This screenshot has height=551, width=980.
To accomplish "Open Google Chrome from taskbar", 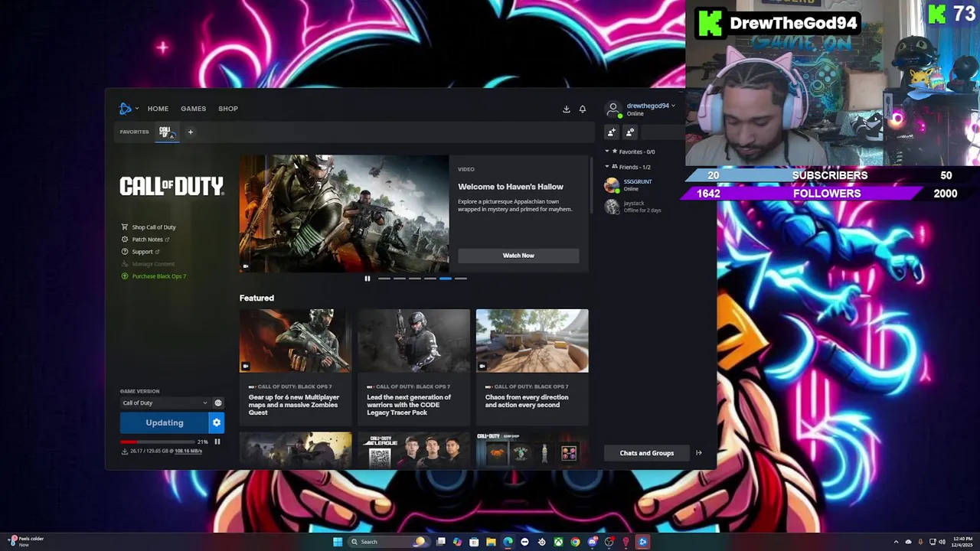I will [x=575, y=542].
